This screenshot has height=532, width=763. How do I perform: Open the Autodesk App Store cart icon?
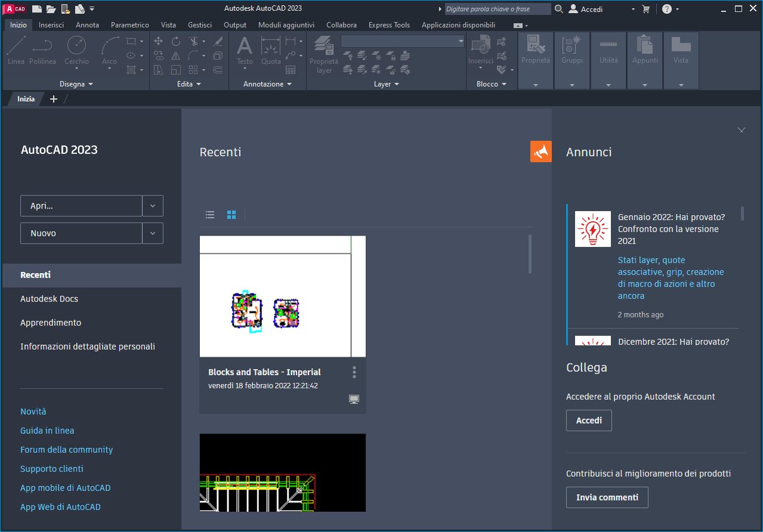point(646,9)
